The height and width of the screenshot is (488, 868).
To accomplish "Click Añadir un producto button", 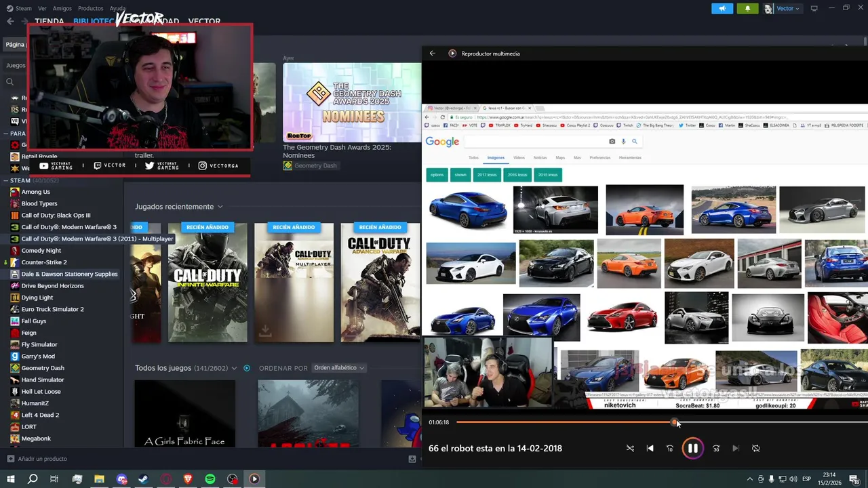I will point(37,459).
